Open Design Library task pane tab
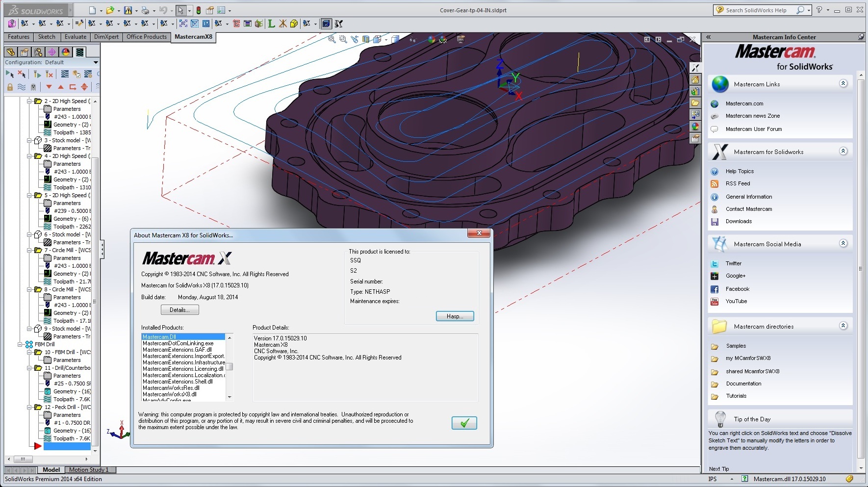Viewport: 868px width, 487px height. 695,91
